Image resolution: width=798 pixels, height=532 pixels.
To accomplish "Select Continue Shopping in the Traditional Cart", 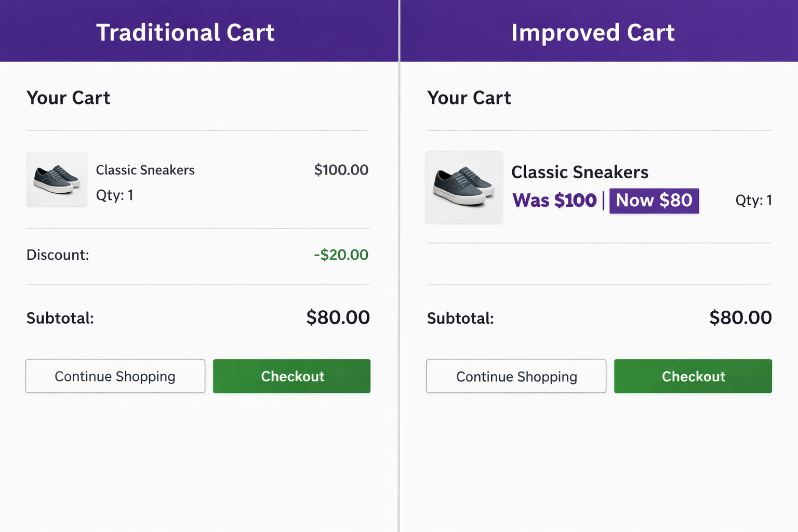I will [x=115, y=376].
